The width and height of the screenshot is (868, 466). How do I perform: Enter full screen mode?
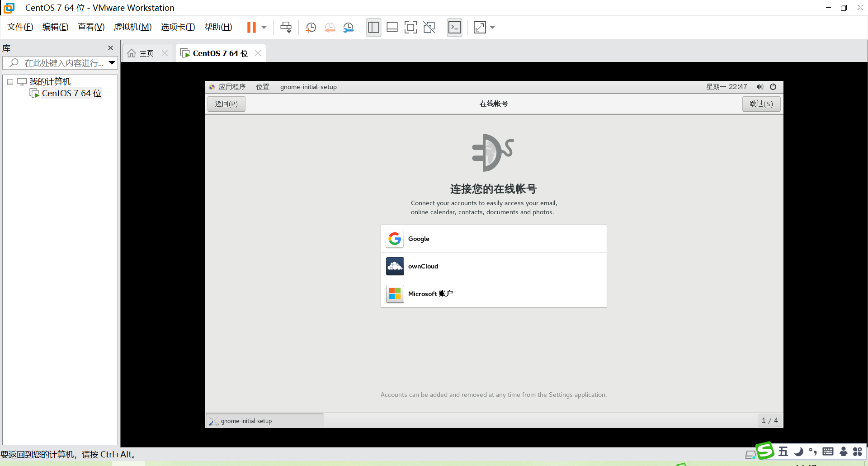(410, 28)
